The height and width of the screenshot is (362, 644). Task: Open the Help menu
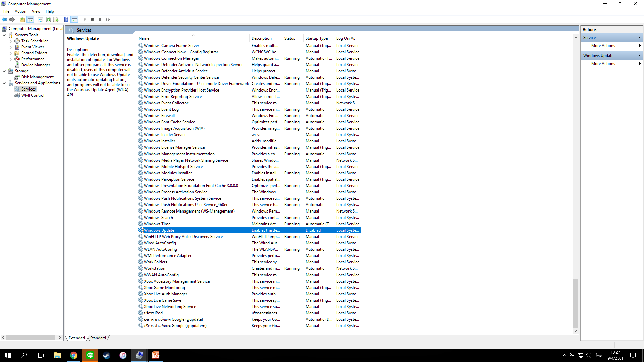[50, 11]
